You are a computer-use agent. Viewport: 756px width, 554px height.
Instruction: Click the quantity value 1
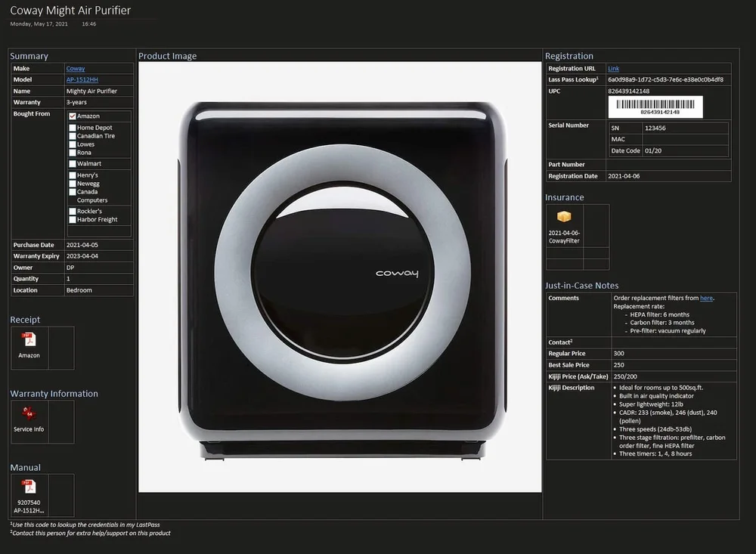coord(68,279)
